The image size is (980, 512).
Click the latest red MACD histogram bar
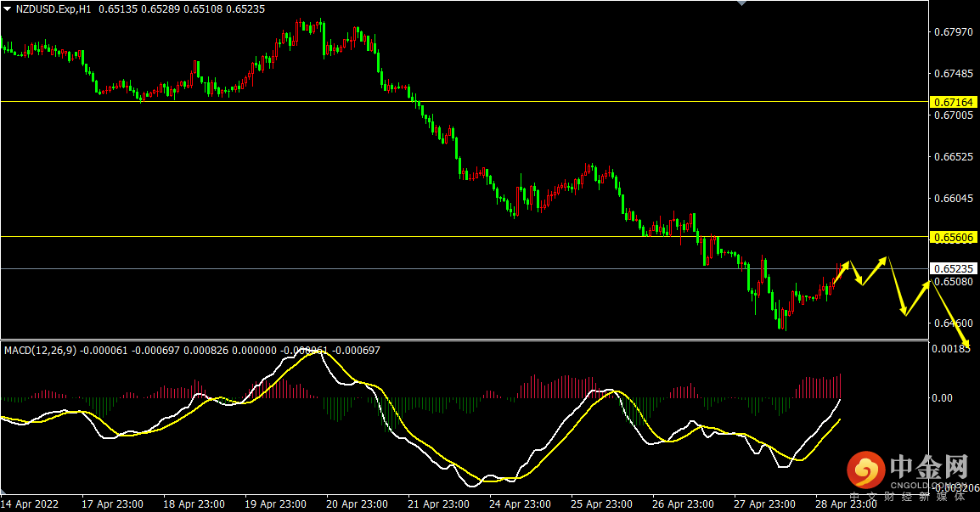point(841,385)
